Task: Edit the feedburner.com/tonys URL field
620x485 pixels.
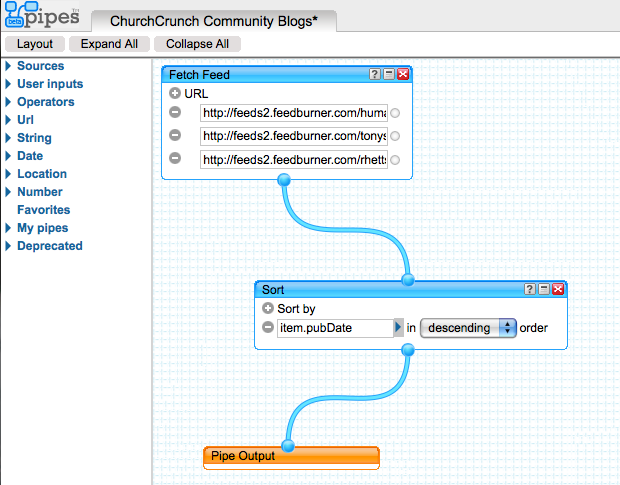Action: (294, 136)
